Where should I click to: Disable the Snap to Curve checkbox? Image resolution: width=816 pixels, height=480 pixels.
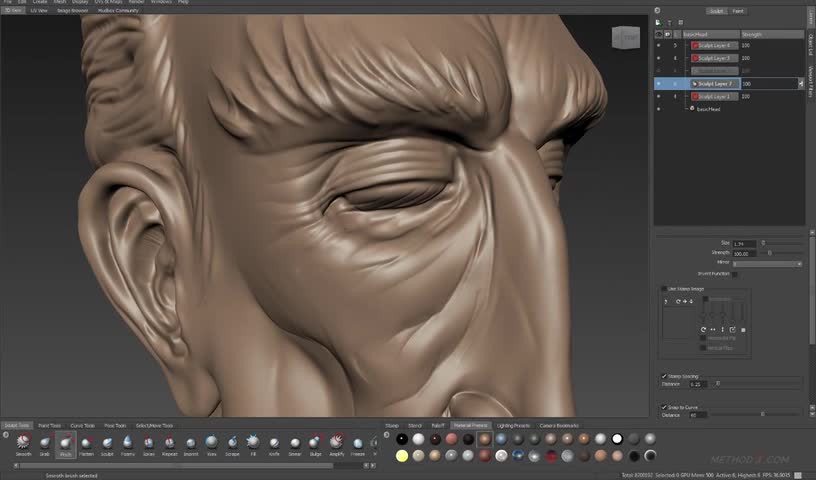(664, 408)
